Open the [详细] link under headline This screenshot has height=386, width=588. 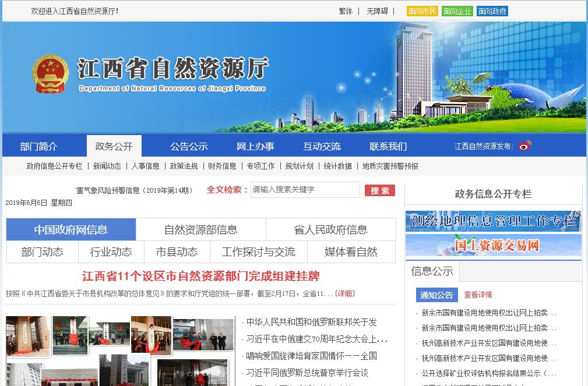pos(344,293)
